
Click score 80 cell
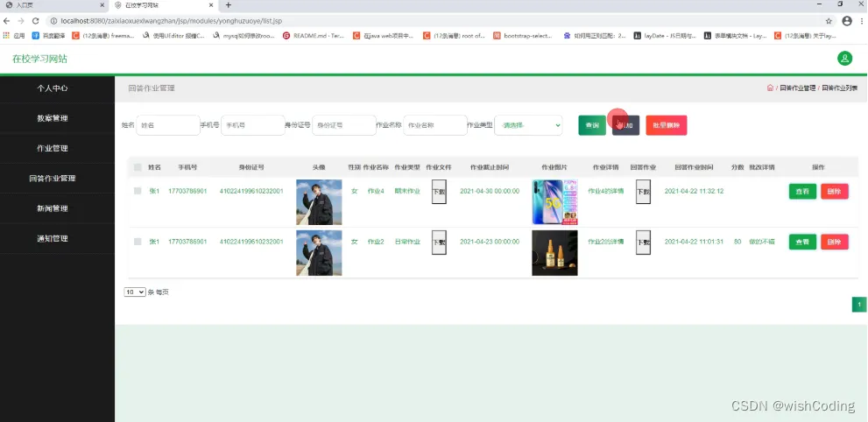(x=737, y=242)
